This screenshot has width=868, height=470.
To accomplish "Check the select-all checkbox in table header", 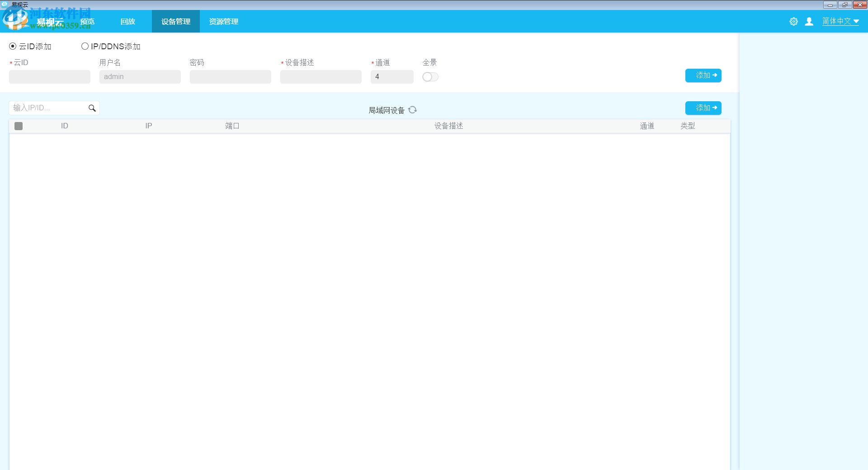I will (x=19, y=126).
